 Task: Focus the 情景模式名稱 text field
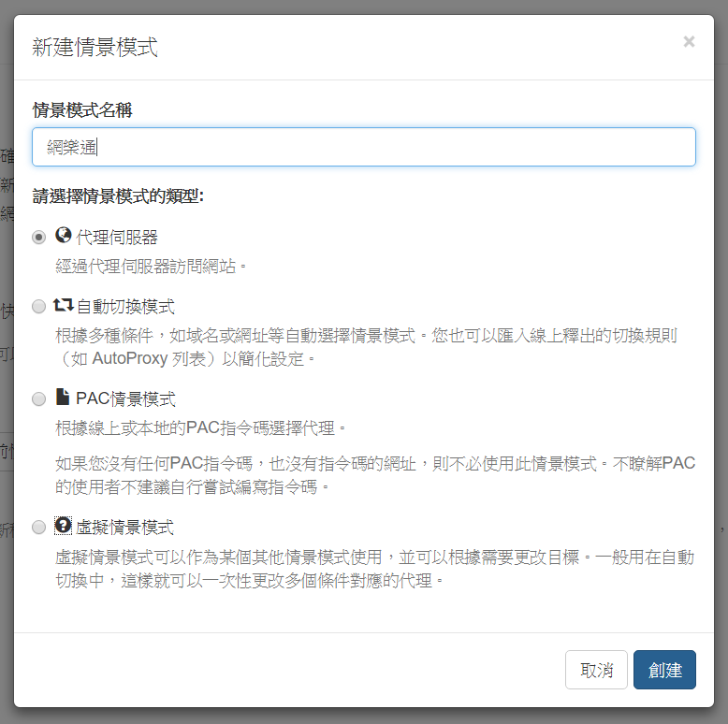364,147
